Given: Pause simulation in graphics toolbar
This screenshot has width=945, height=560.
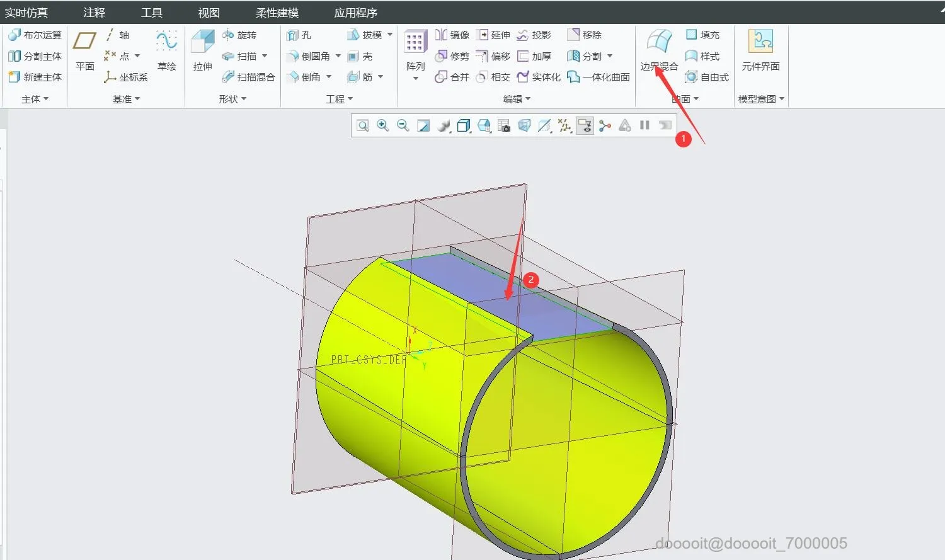Looking at the screenshot, I should [644, 125].
